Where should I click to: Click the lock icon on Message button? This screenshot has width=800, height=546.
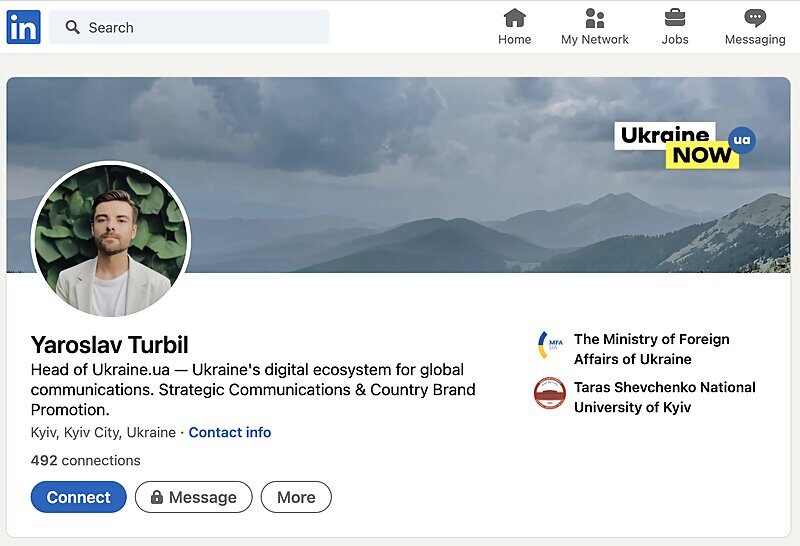point(157,497)
